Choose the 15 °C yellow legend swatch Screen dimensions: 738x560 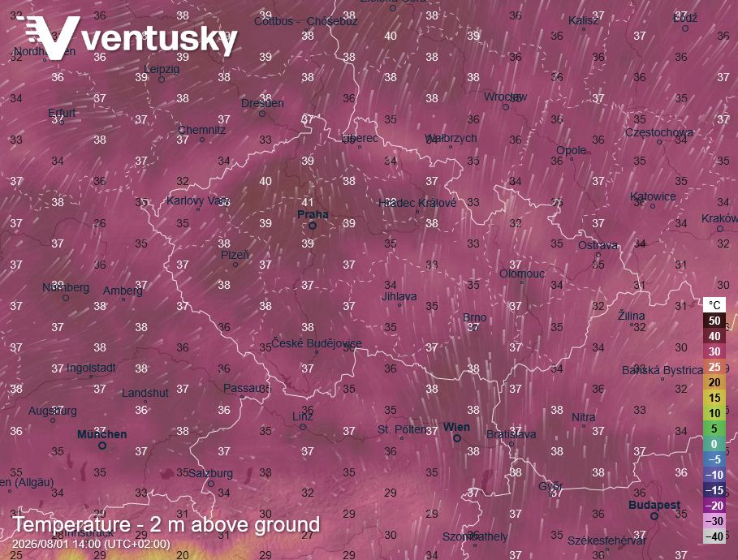714,398
